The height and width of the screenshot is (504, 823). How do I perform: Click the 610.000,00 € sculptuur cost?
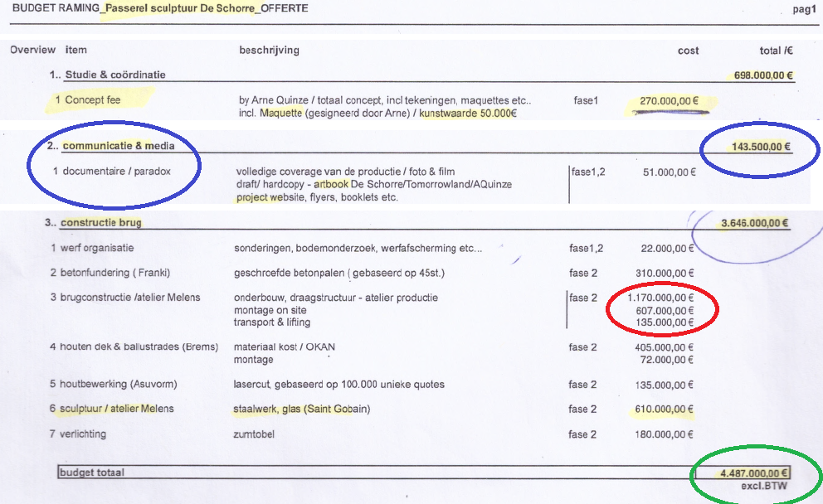click(666, 409)
